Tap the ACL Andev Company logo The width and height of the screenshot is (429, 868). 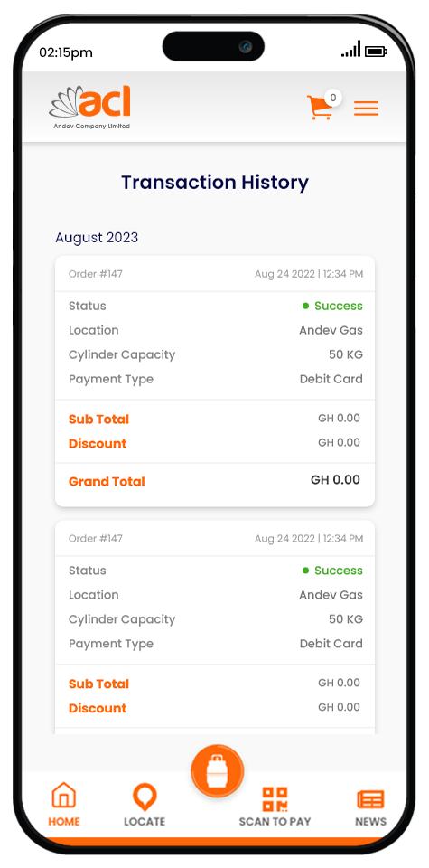(90, 108)
